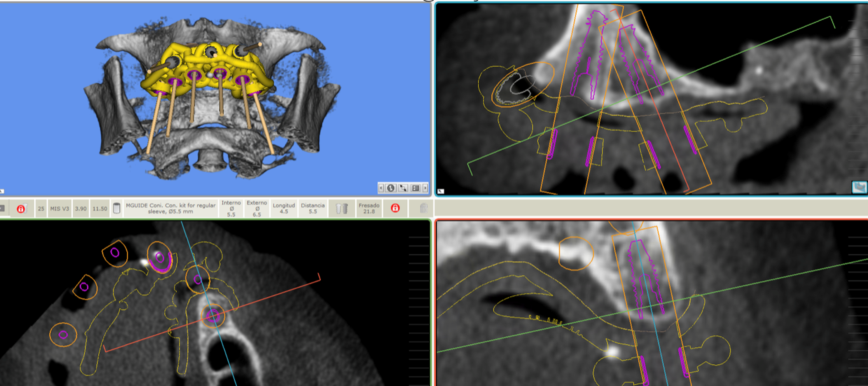Select the MIS V3 implant model field
The width and height of the screenshot is (868, 386).
click(x=60, y=208)
